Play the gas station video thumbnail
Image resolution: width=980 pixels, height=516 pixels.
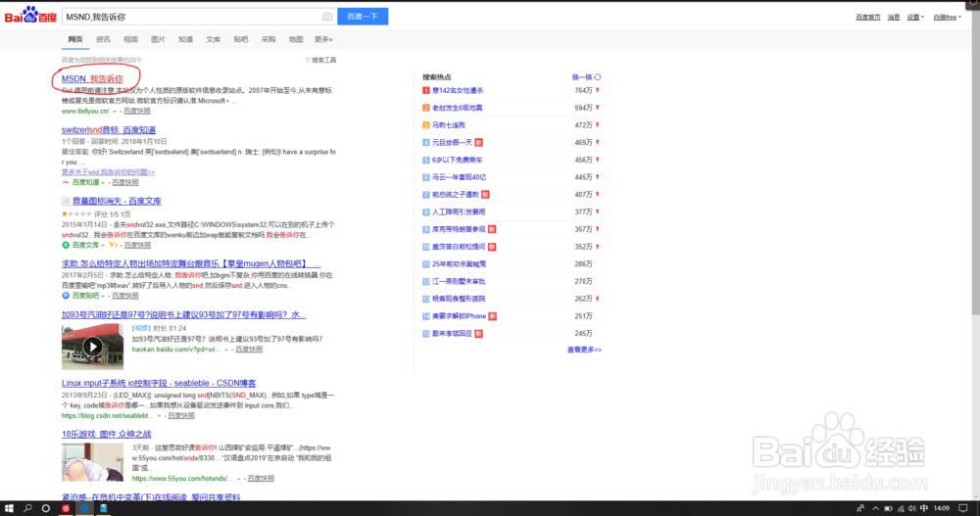[92, 347]
